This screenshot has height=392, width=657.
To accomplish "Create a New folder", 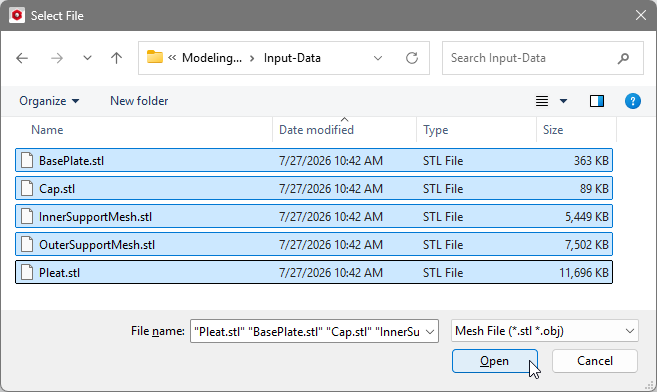I will [139, 101].
